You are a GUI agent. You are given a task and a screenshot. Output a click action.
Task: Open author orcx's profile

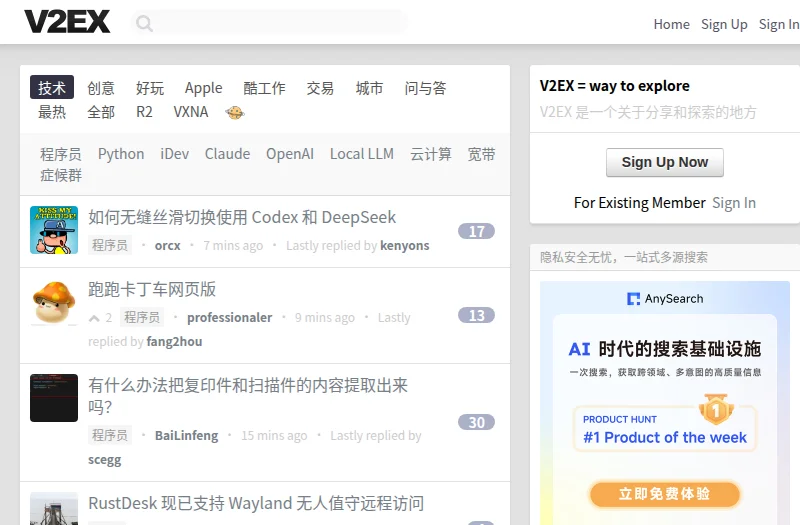click(x=167, y=246)
